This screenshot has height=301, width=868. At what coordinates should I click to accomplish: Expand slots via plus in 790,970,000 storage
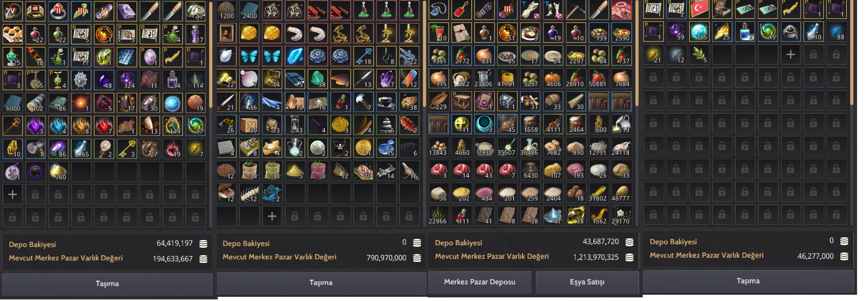(x=272, y=216)
